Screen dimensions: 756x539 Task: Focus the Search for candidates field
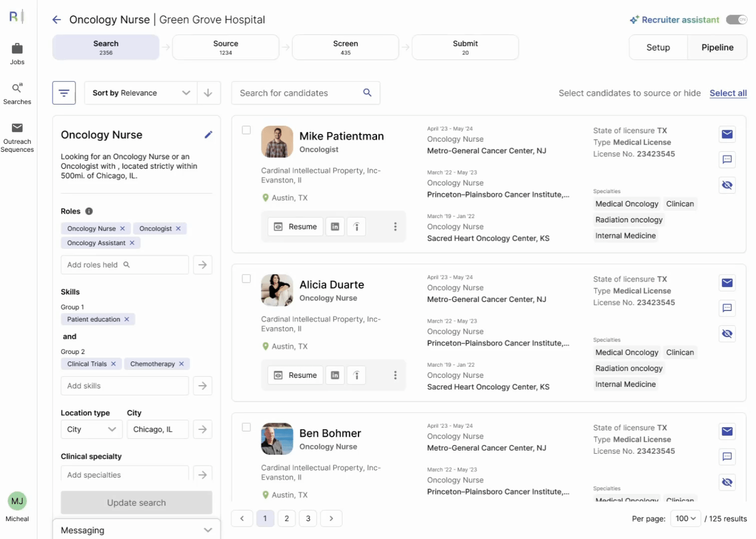click(x=306, y=93)
